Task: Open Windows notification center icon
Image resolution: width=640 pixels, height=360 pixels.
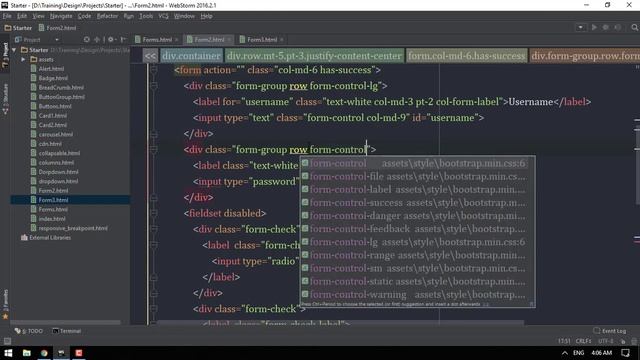Action: [625, 353]
